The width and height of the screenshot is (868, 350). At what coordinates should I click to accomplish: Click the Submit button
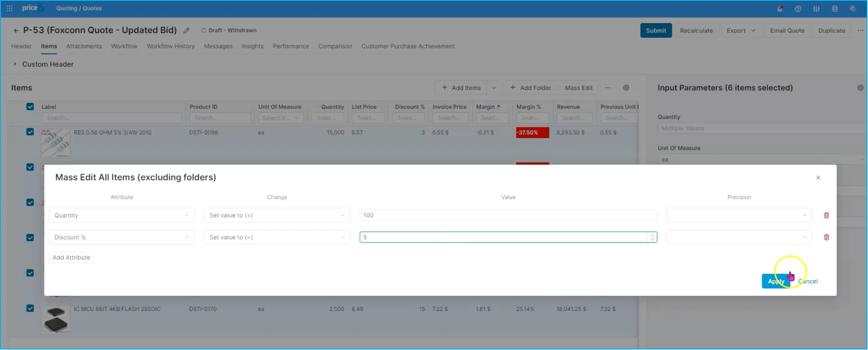click(656, 30)
